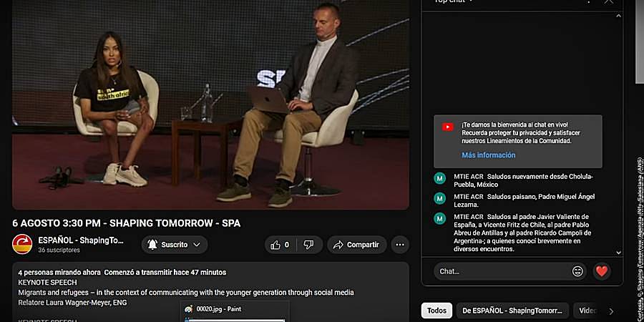Click chat scroll-up arrow at top
Screen dimensions: 644x322
(x=618, y=16)
